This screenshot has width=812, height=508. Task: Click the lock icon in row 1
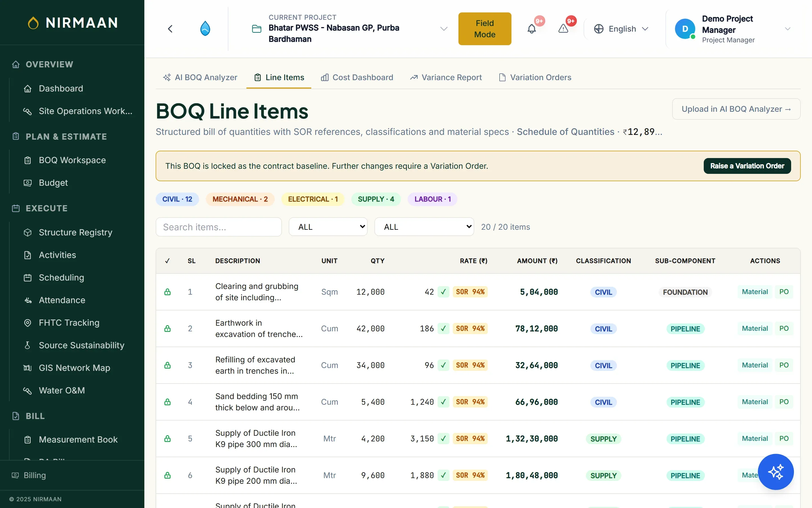point(167,292)
